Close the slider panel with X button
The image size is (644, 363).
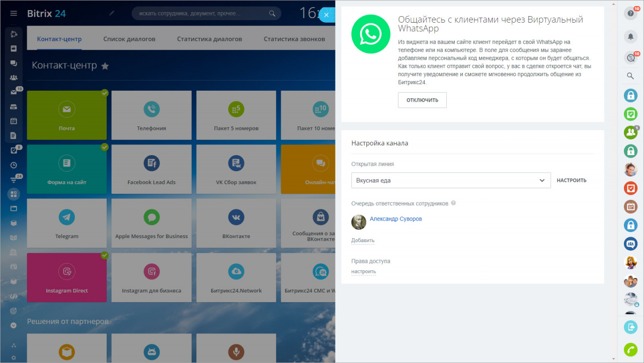[327, 15]
